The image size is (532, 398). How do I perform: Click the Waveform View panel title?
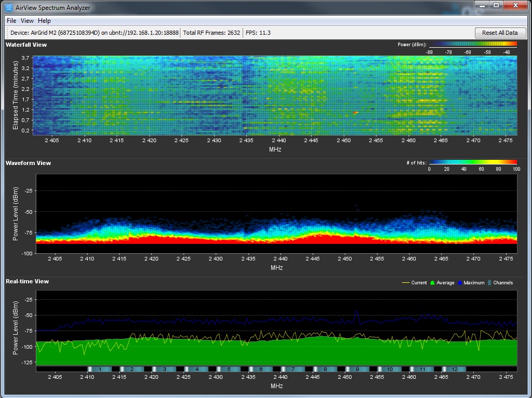(x=29, y=163)
